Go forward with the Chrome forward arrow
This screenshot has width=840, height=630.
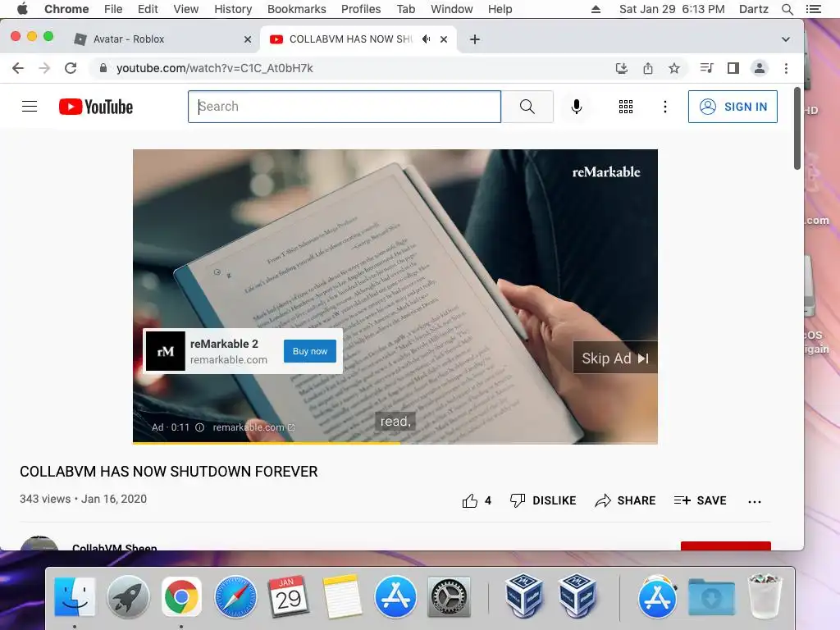coord(44,68)
